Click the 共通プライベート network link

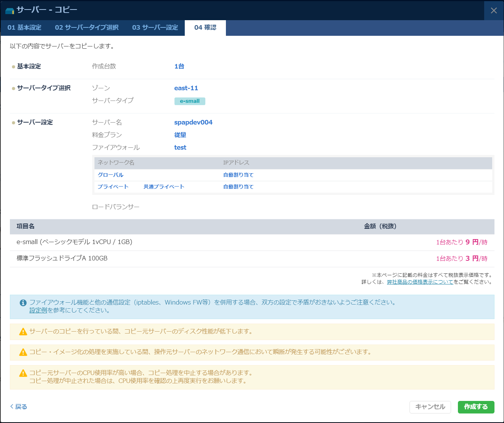164,187
